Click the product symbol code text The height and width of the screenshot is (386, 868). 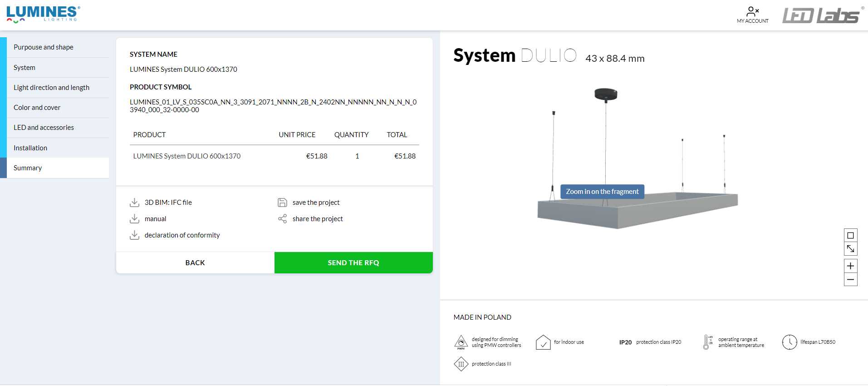[x=273, y=106]
